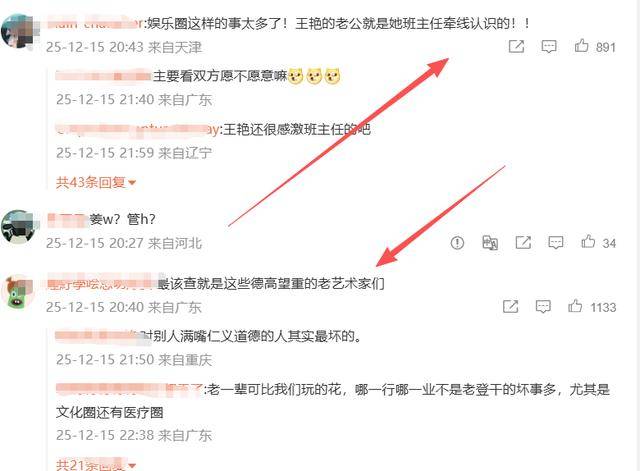Open username of 王艳还很感激班主任的吧 reply
This screenshot has height=471, width=640.
[x=137, y=129]
